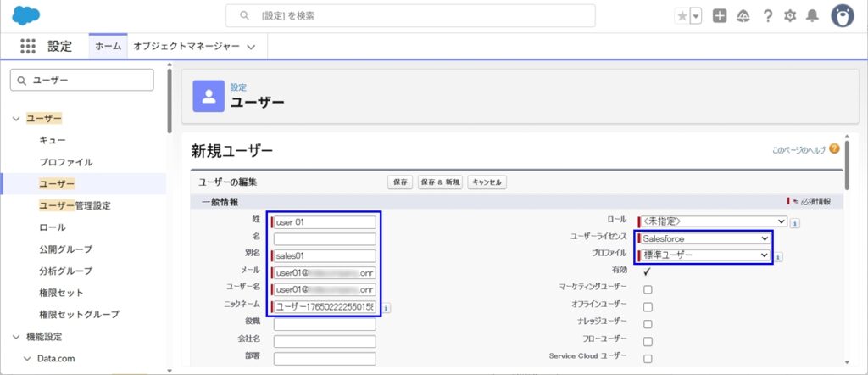Toggle the Offline User checkbox
This screenshot has height=375, width=868.
(648, 306)
